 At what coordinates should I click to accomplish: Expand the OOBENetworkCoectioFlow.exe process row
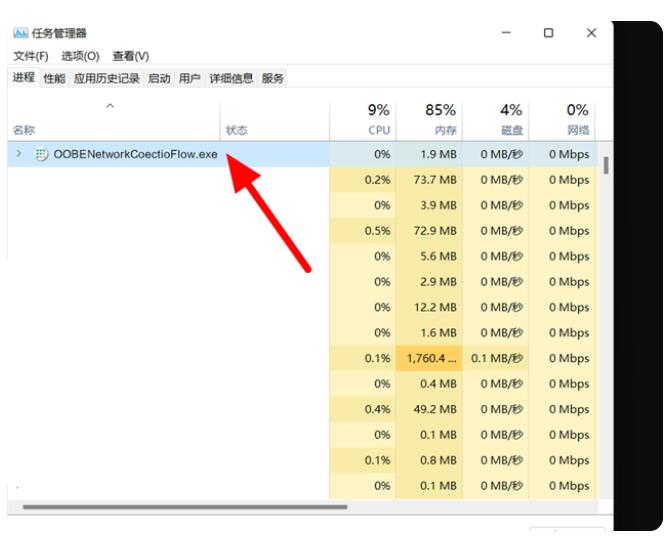coord(19,154)
